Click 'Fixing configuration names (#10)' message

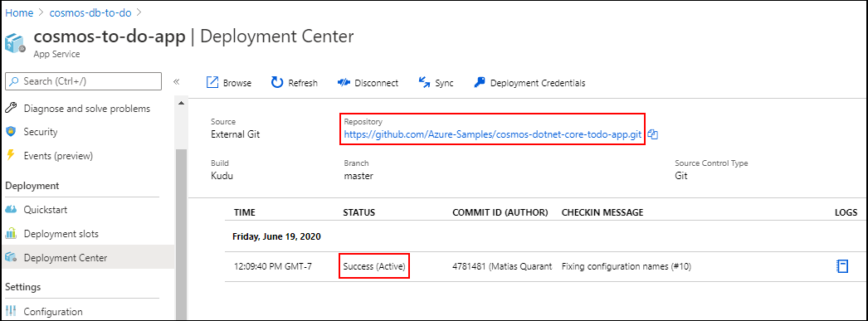point(626,267)
